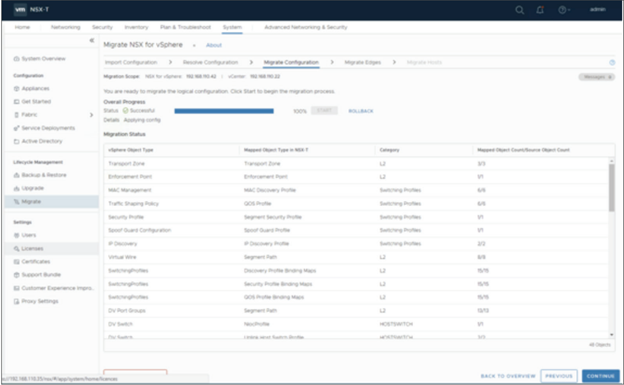This screenshot has width=624, height=385.
Task: Click the Proxy Settings icon
Action: point(16,301)
